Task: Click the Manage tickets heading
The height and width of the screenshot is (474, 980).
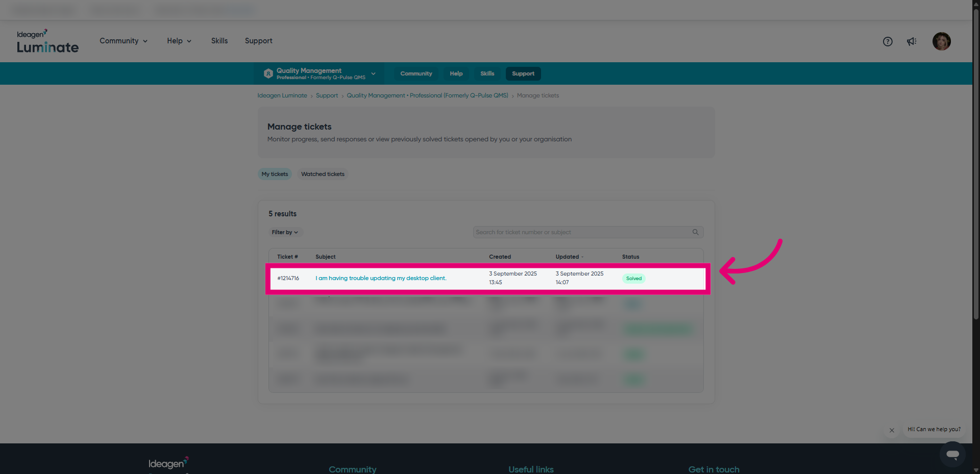Action: pos(299,127)
